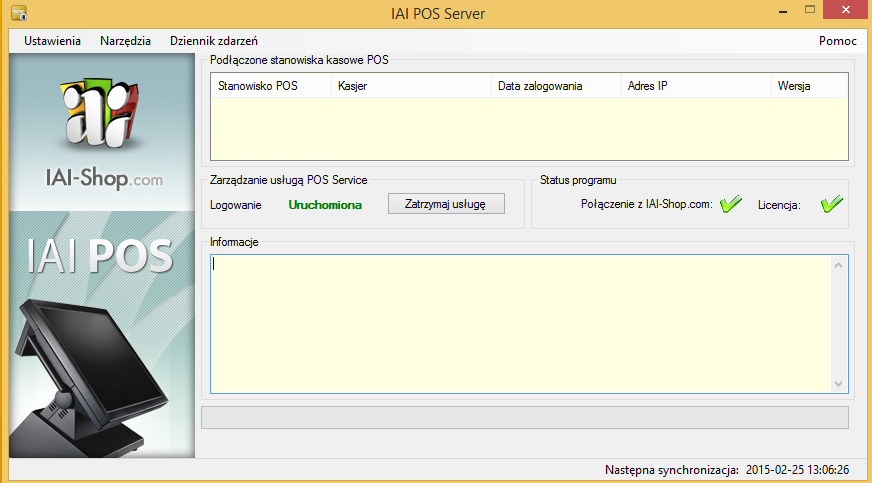The width and height of the screenshot is (872, 483).
Task: Click the app icon in title bar
Action: [18, 13]
